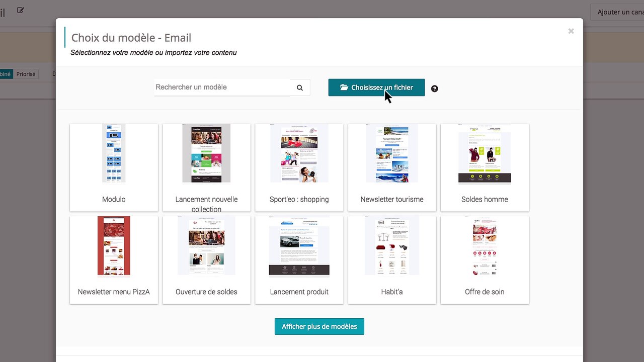
Task: Click the search magnifier icon
Action: [300, 87]
